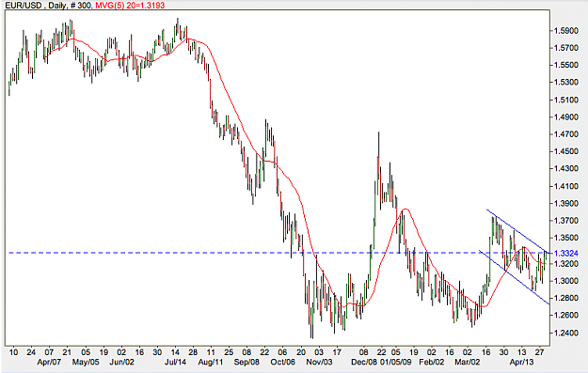Select the day tick label 24
Screen dimensions: 588x373
point(31,352)
